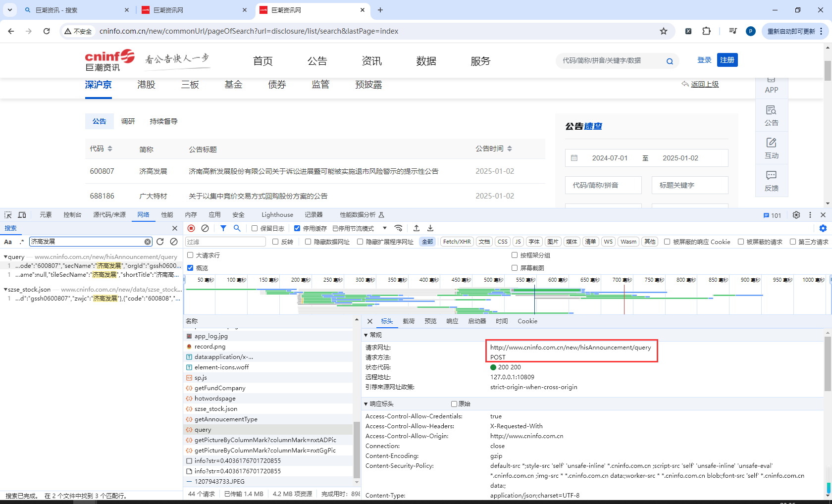Click the 返回上级 link
Image resolution: width=832 pixels, height=504 pixels.
[705, 84]
